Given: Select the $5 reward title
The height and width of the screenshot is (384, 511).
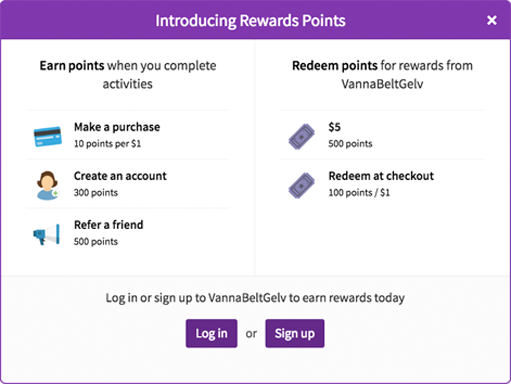Looking at the screenshot, I should (x=334, y=127).
